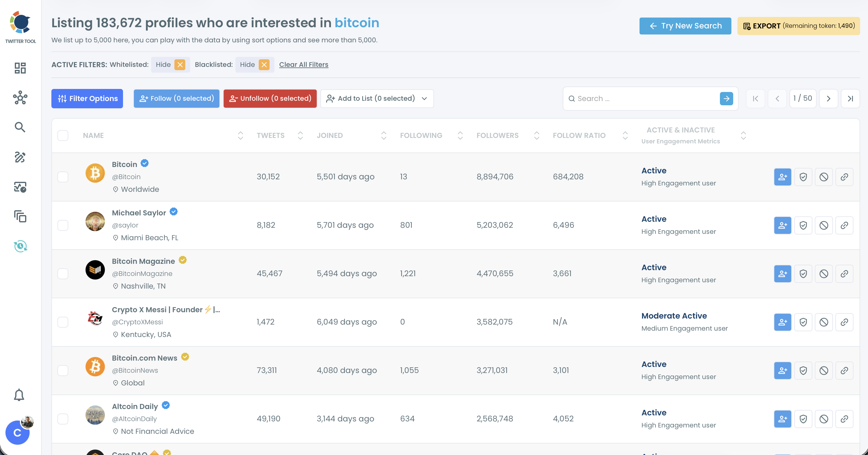Open the user account avatar at bottom left
Viewport: 868px width, 455px height.
tap(18, 432)
